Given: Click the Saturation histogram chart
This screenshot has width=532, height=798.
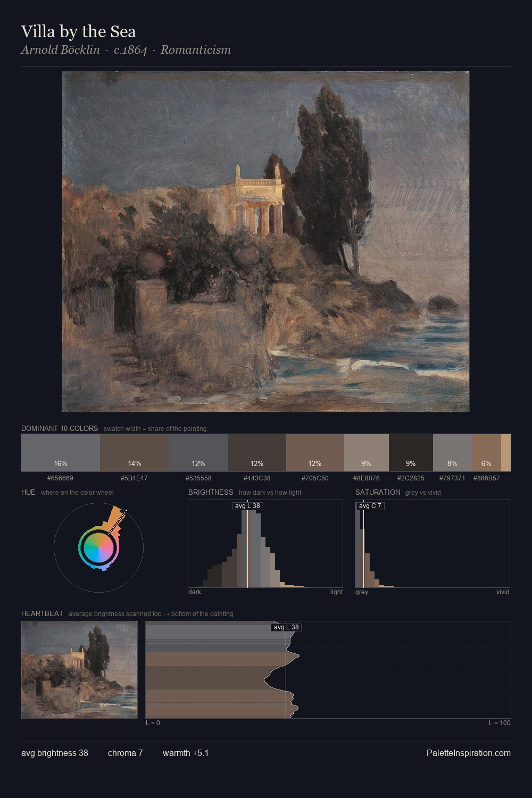Looking at the screenshot, I should 433,544.
